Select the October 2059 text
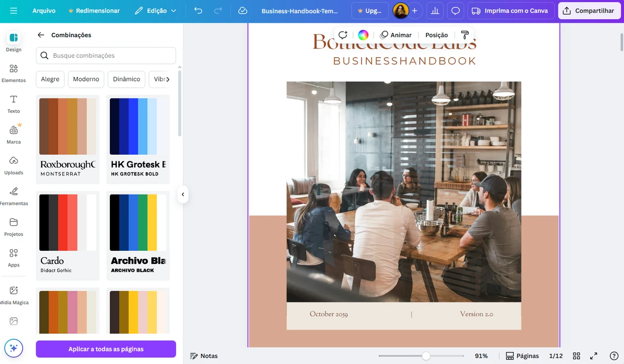 pos(329,314)
